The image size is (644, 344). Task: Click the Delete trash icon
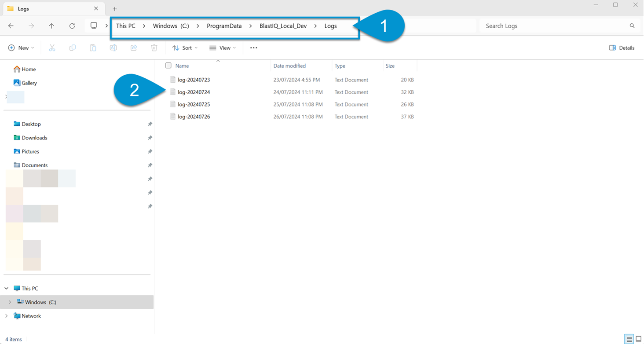click(154, 48)
